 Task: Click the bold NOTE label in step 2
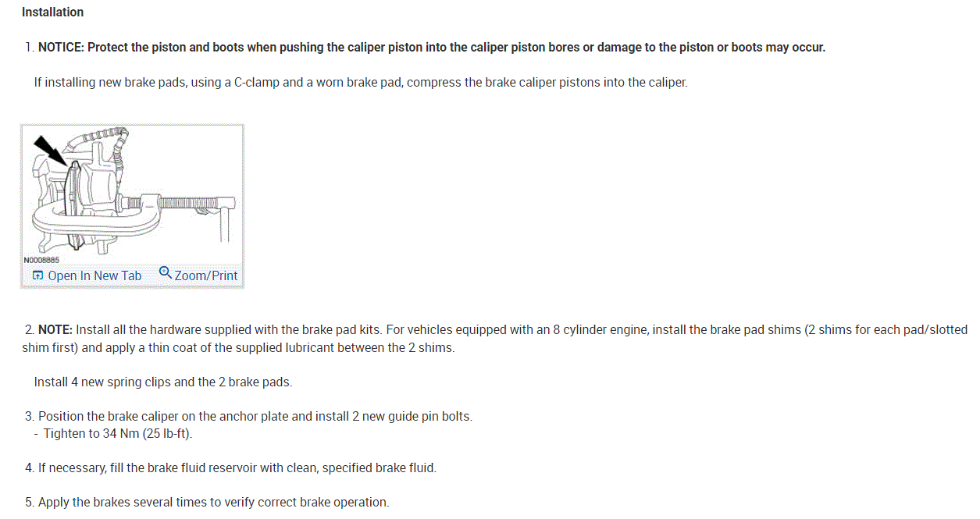(55, 330)
